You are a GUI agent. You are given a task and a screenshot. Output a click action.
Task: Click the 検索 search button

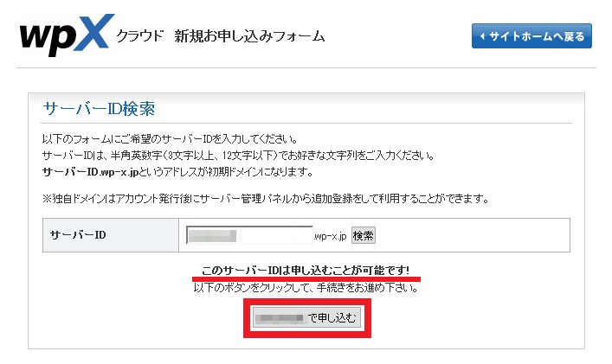(x=363, y=235)
